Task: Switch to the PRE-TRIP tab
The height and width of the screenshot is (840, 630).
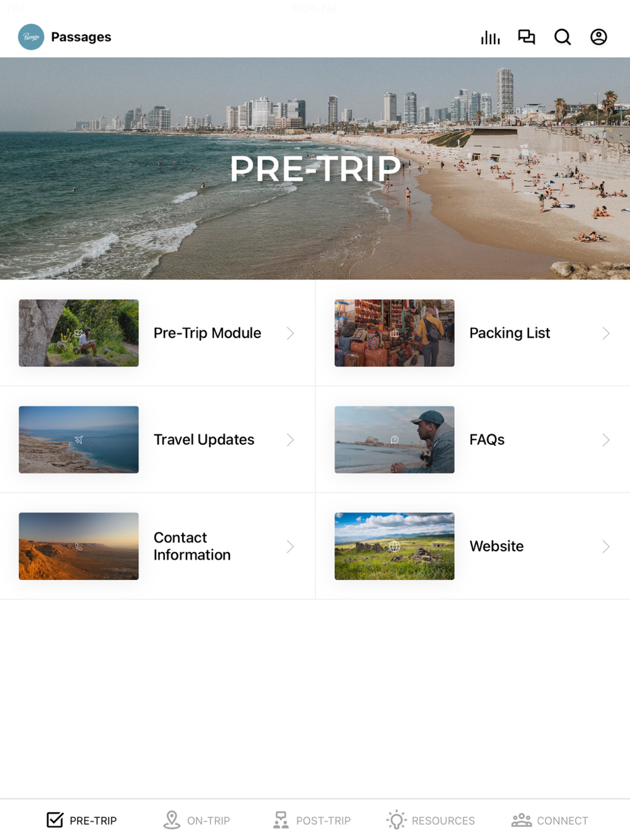Action: click(x=82, y=820)
